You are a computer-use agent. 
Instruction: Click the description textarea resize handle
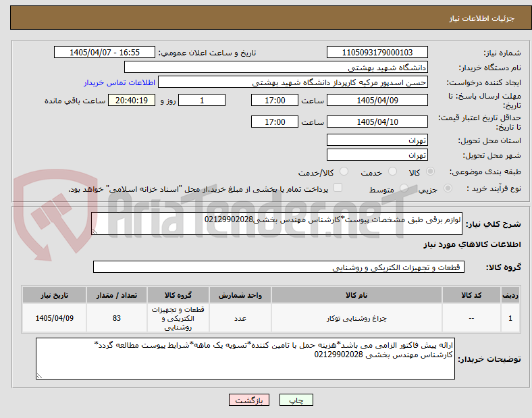pos(95,232)
